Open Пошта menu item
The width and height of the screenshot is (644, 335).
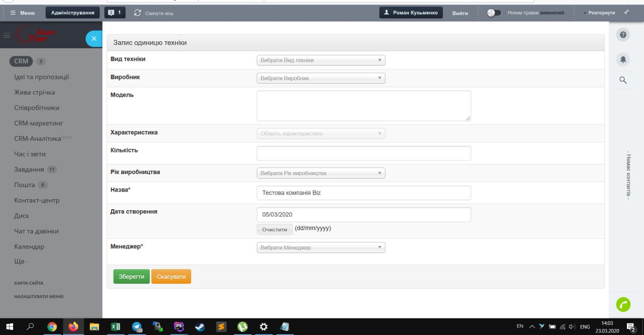pos(25,185)
